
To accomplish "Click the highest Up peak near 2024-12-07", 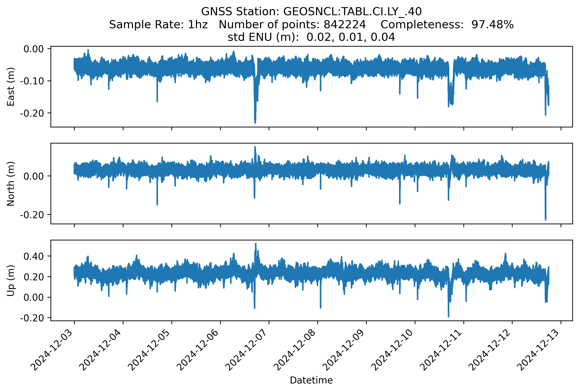I will (256, 244).
